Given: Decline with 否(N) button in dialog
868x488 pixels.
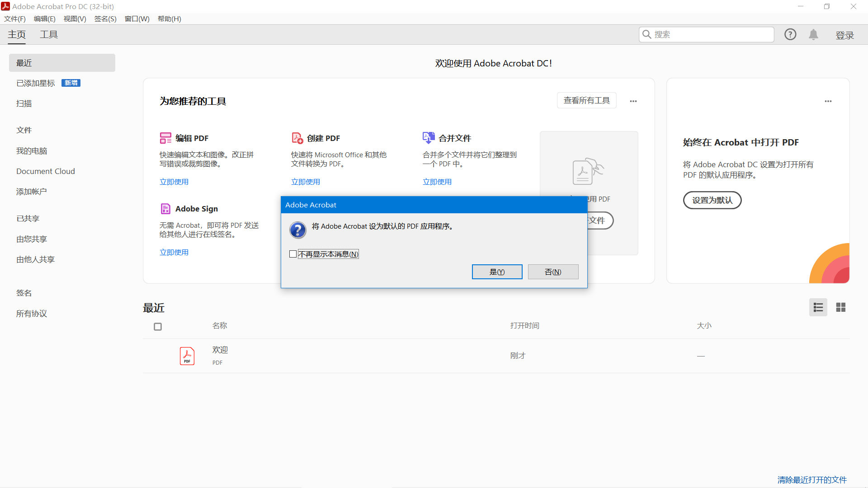Looking at the screenshot, I should [x=553, y=272].
